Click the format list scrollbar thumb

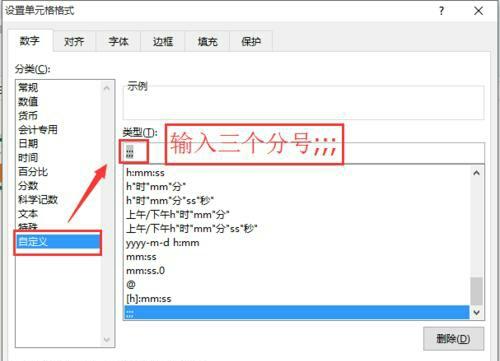click(x=477, y=291)
